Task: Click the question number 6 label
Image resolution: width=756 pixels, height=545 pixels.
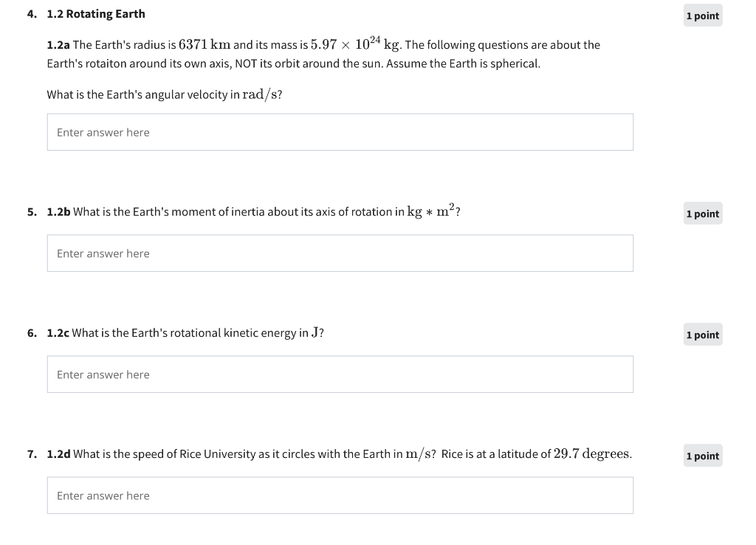Action: [x=32, y=333]
